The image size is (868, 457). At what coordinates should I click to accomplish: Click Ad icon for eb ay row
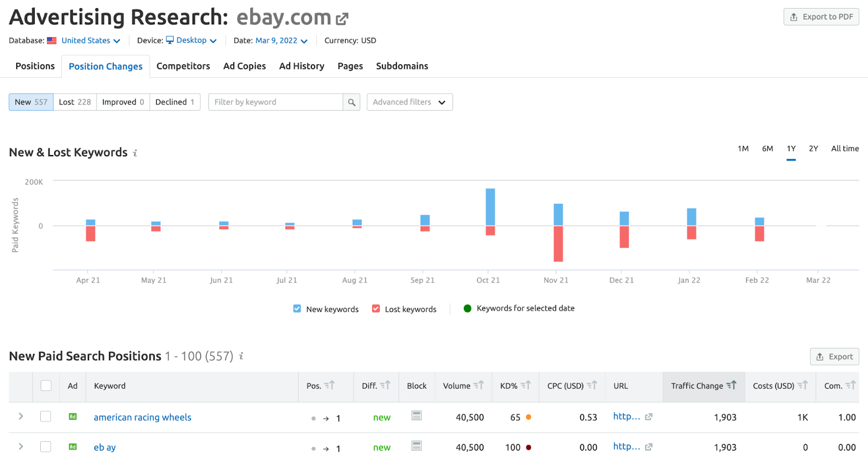point(73,447)
